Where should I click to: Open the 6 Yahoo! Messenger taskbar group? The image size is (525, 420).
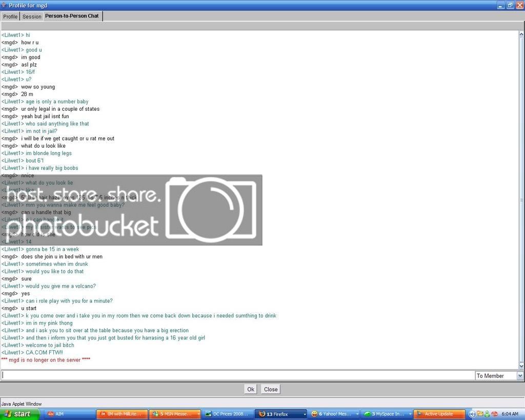point(333,414)
